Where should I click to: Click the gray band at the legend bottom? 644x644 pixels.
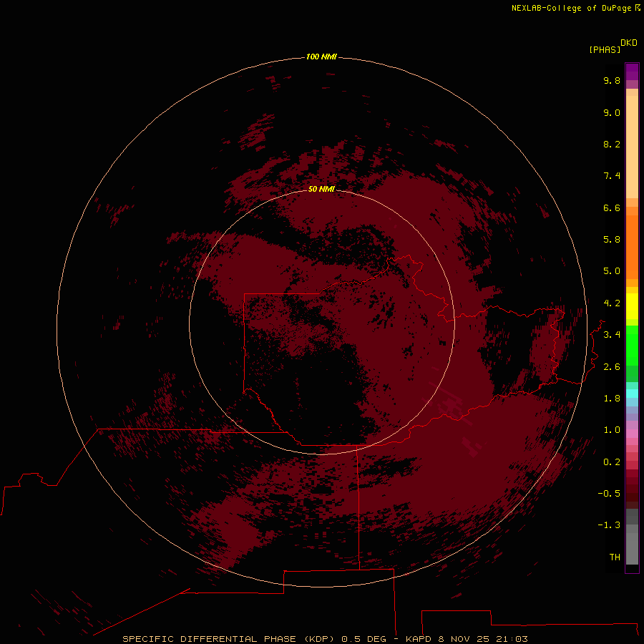(632, 549)
